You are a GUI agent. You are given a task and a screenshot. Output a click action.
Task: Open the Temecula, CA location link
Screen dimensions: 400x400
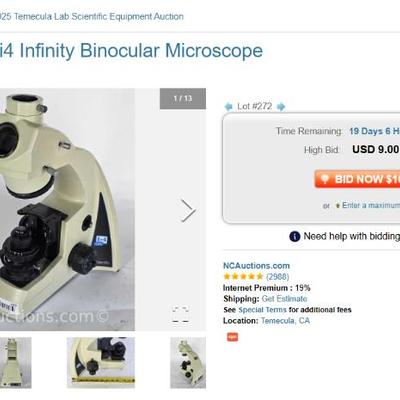pos(285,321)
